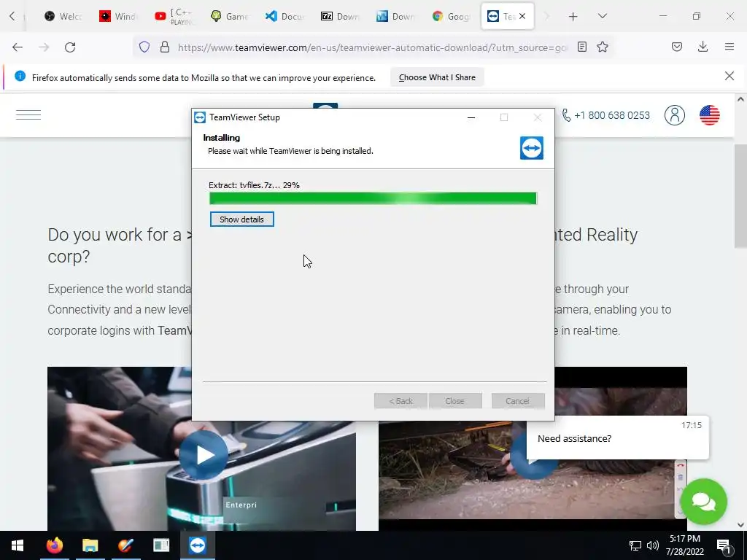Open the Firefox downloads panel

[703, 47]
